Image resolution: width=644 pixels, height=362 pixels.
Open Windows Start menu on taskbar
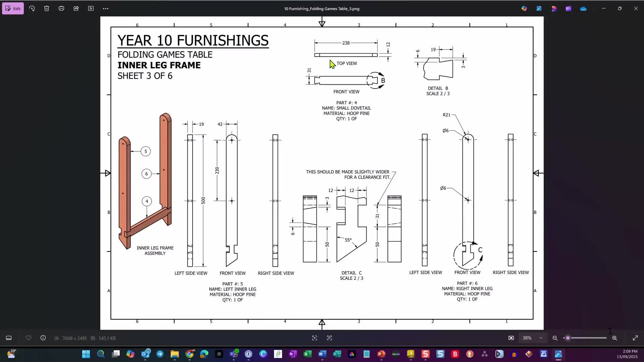(86, 354)
